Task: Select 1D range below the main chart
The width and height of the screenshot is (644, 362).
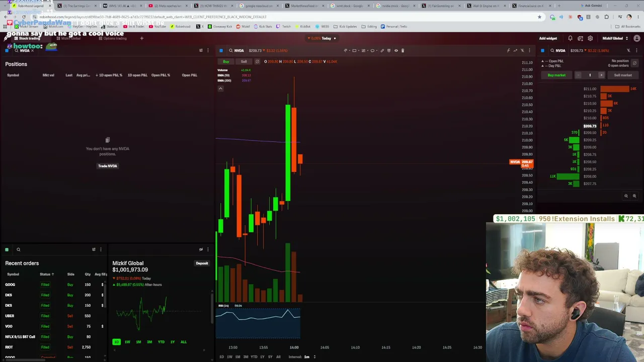Action: click(x=221, y=357)
